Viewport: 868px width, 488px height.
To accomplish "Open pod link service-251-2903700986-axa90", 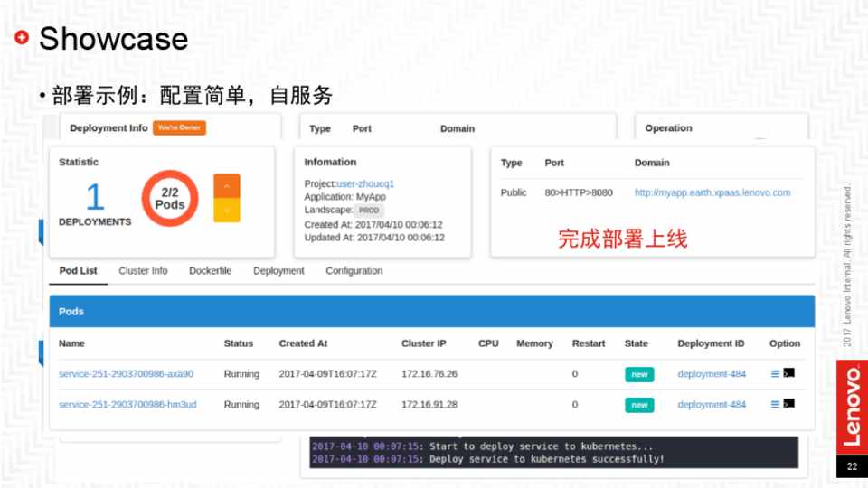I will click(126, 374).
